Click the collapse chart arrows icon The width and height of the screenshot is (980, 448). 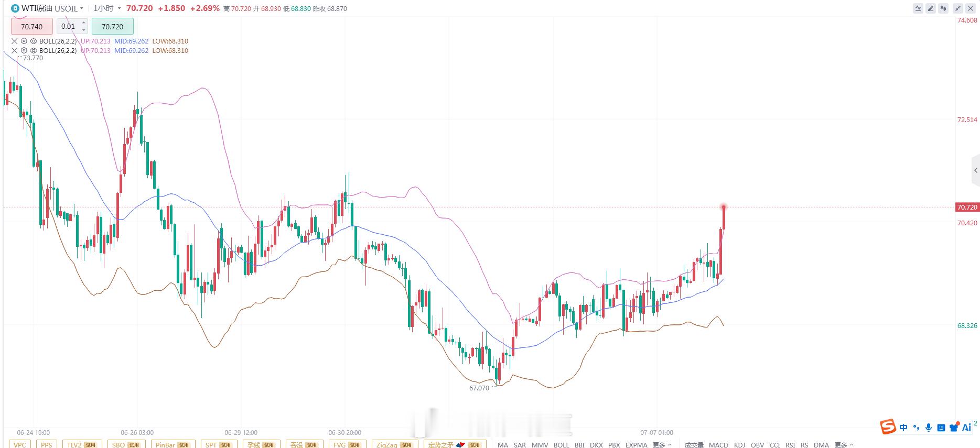[x=958, y=8]
